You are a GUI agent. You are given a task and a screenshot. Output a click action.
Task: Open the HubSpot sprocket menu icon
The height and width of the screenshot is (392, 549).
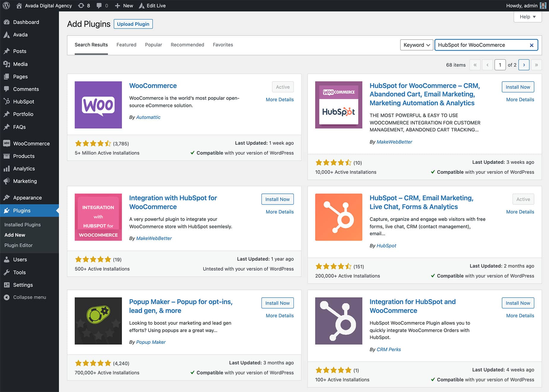click(7, 101)
